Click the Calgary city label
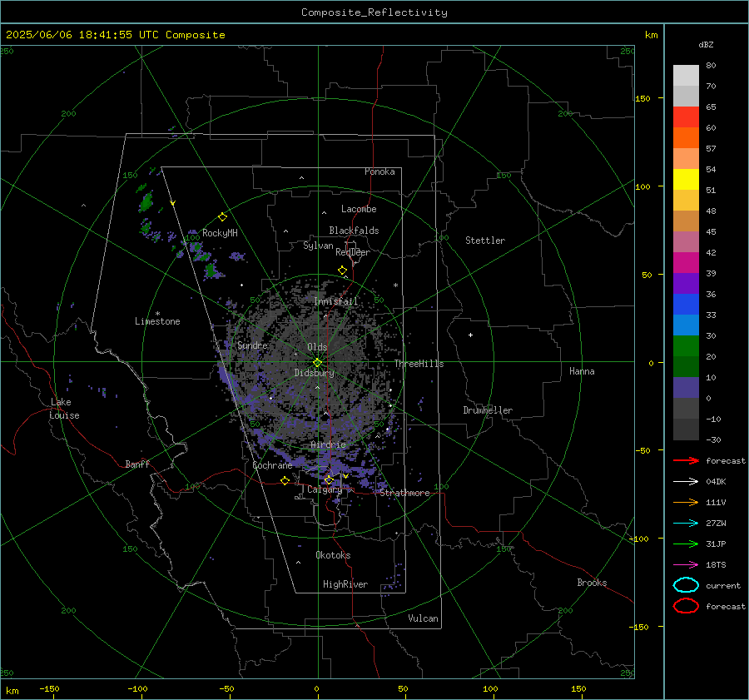The image size is (749, 700). (325, 489)
